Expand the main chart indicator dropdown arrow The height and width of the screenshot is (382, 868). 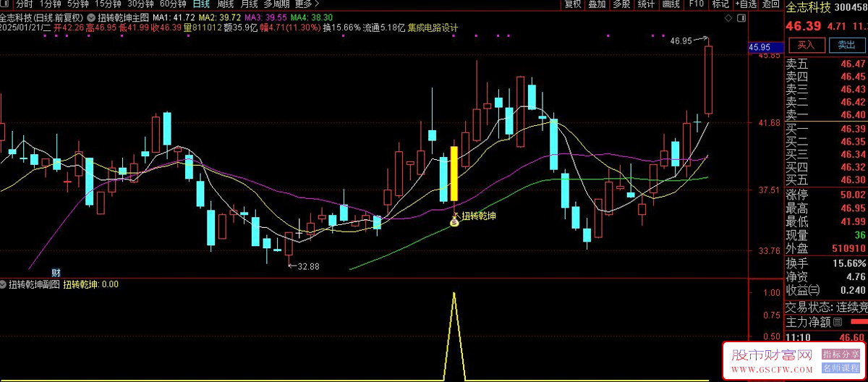click(90, 17)
